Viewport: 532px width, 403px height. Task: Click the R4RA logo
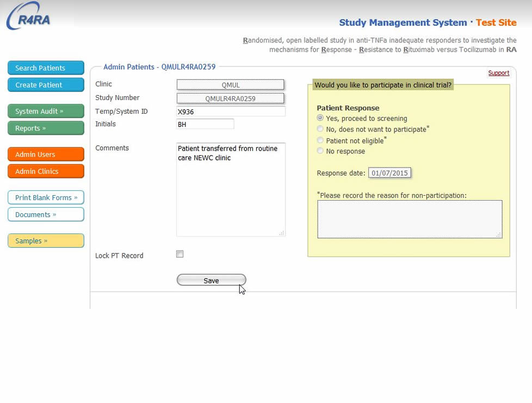click(29, 16)
